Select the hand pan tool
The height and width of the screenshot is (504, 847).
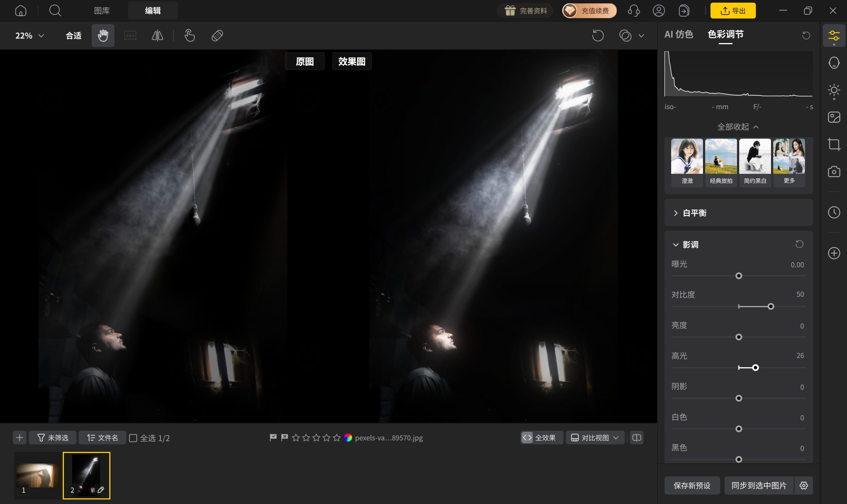click(x=103, y=36)
